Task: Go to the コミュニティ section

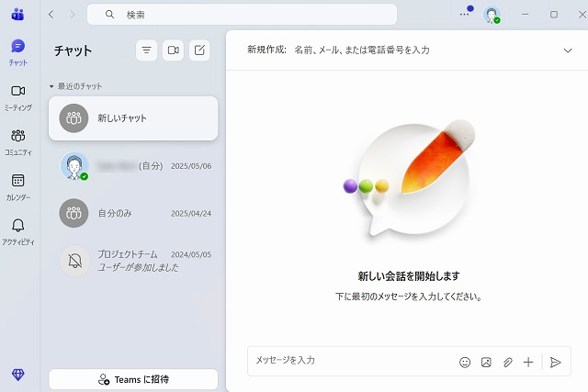Action: click(17, 141)
